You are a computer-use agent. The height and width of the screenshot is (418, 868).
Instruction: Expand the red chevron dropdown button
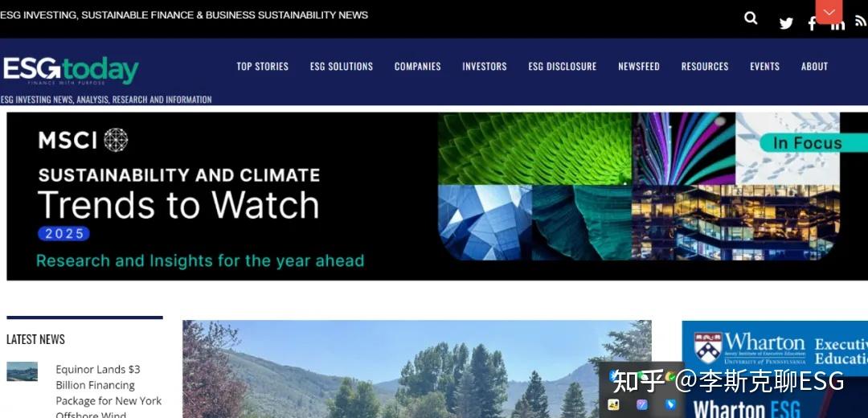[x=829, y=11]
